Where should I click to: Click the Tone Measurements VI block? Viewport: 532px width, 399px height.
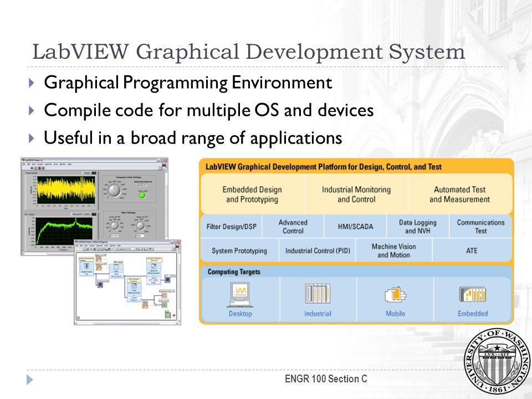pos(134,293)
